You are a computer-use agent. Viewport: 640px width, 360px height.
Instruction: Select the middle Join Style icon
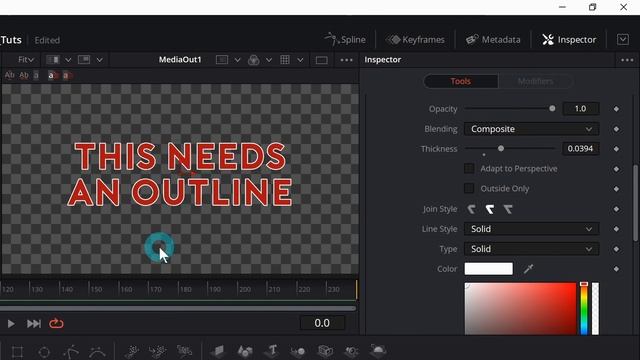pos(490,209)
